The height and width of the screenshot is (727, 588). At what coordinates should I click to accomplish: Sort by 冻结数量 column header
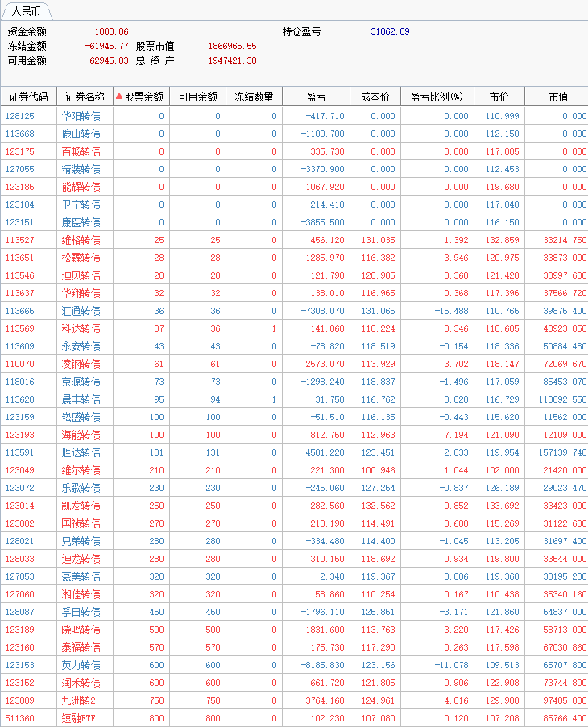254,97
